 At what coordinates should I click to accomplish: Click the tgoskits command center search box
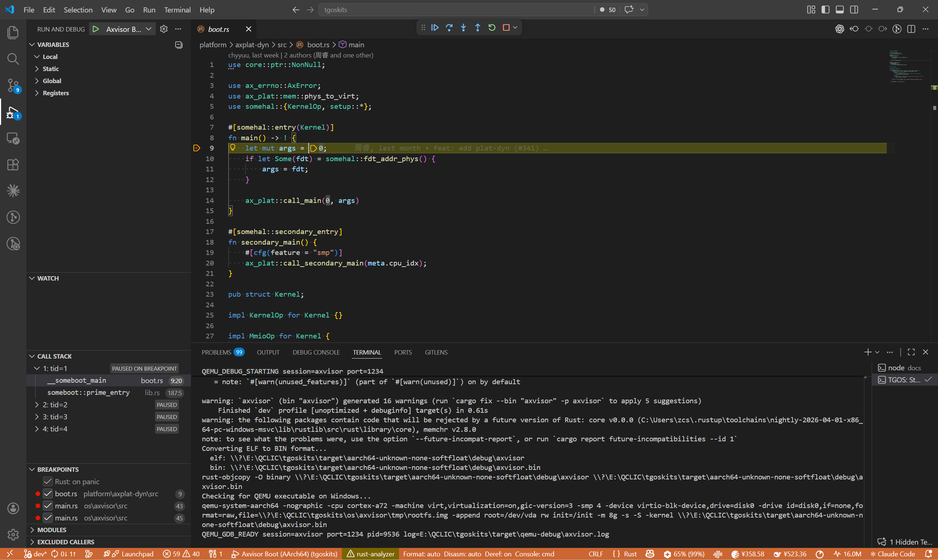(x=457, y=10)
